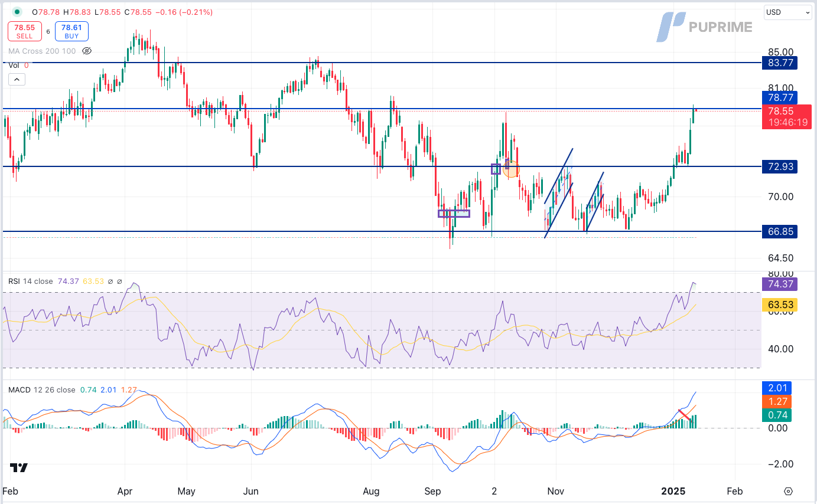Select the MACD 12 26 close legend title
The image size is (817, 504).
(x=41, y=390)
